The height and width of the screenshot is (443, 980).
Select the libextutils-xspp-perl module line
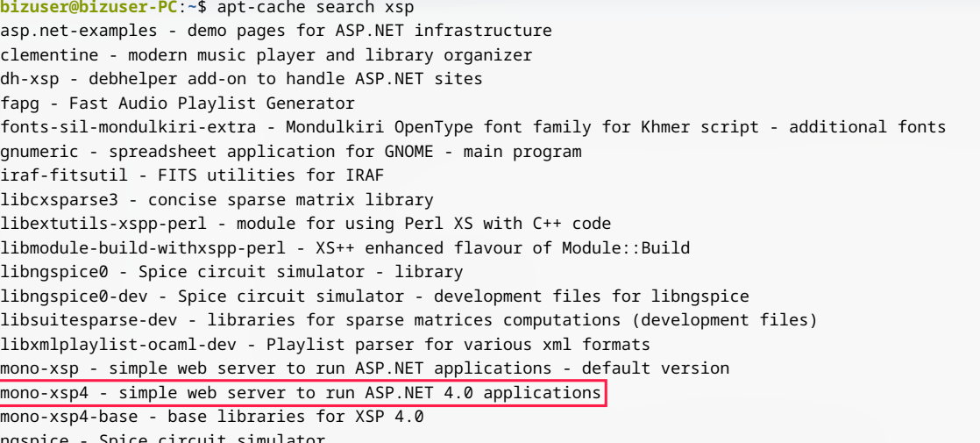(x=306, y=224)
